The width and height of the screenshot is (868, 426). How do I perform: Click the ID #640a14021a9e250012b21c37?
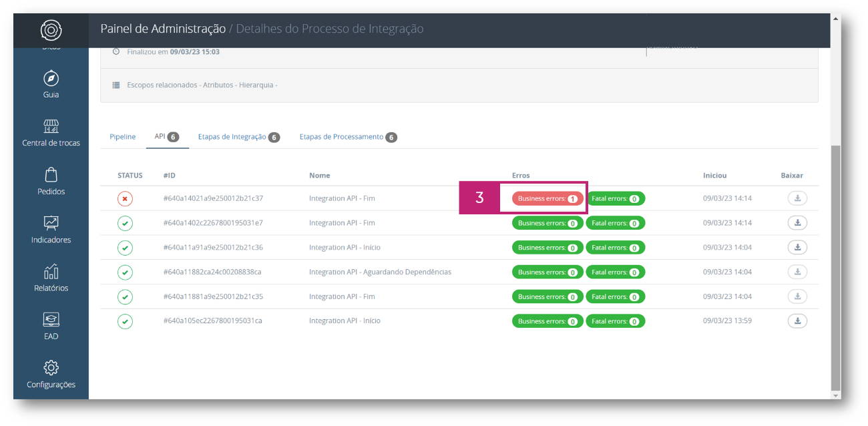click(x=213, y=198)
